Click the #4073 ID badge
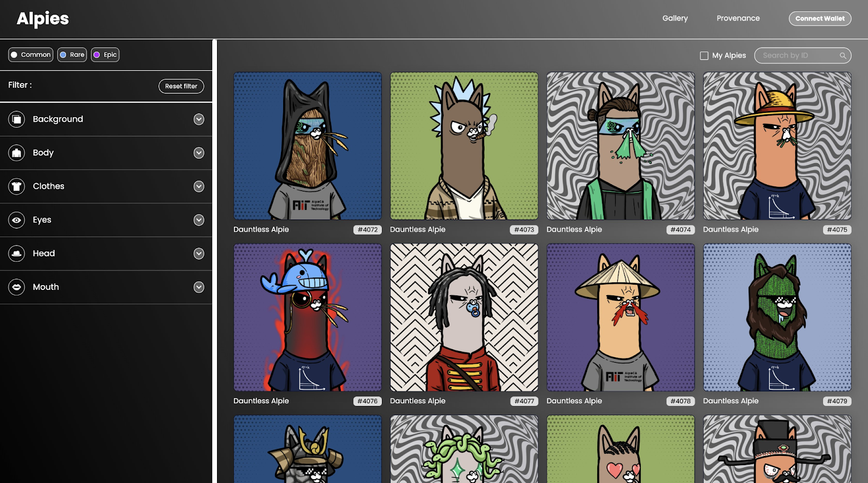 tap(524, 230)
